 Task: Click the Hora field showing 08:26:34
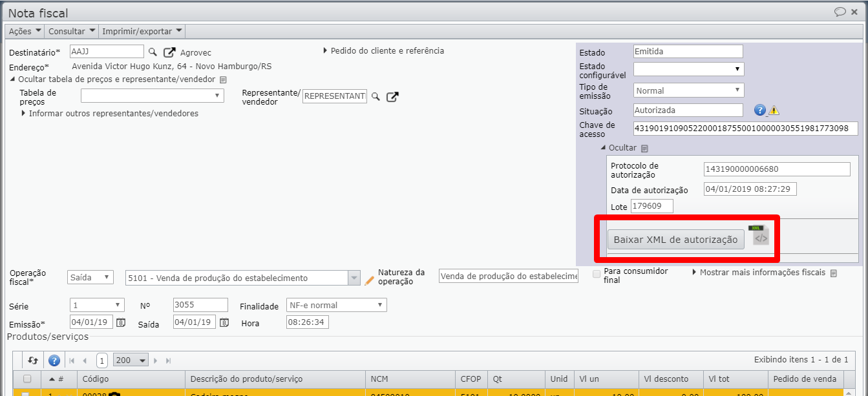[x=308, y=322]
